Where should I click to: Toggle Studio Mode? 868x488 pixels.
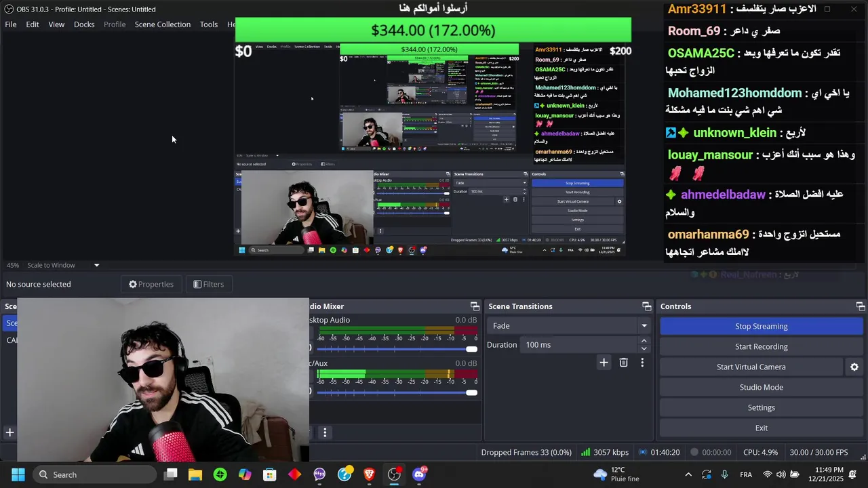pos(761,387)
